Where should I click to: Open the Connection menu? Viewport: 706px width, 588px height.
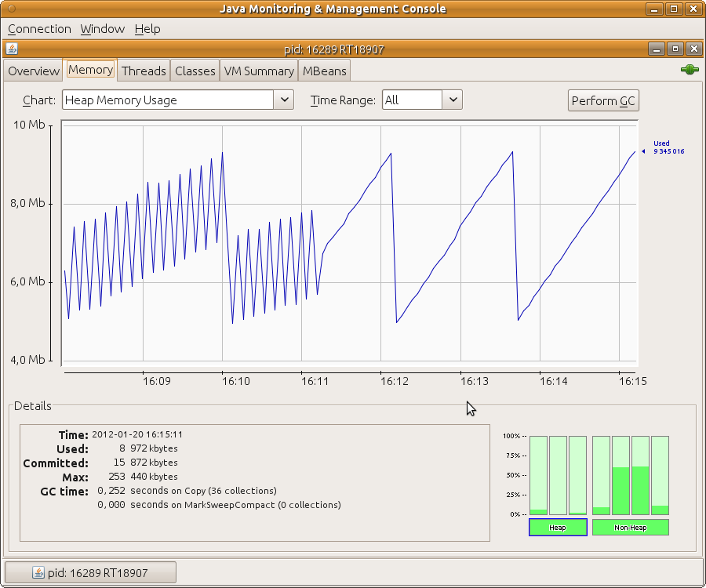tap(39, 29)
